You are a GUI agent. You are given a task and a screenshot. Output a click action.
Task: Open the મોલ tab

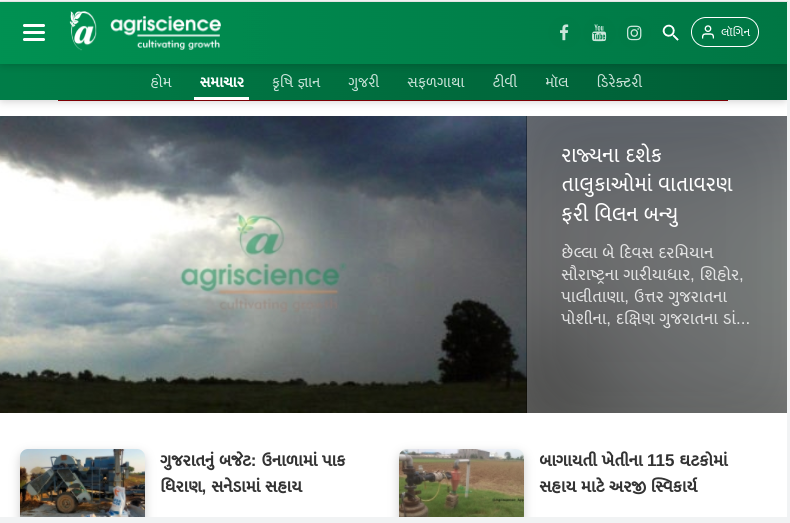pos(557,82)
